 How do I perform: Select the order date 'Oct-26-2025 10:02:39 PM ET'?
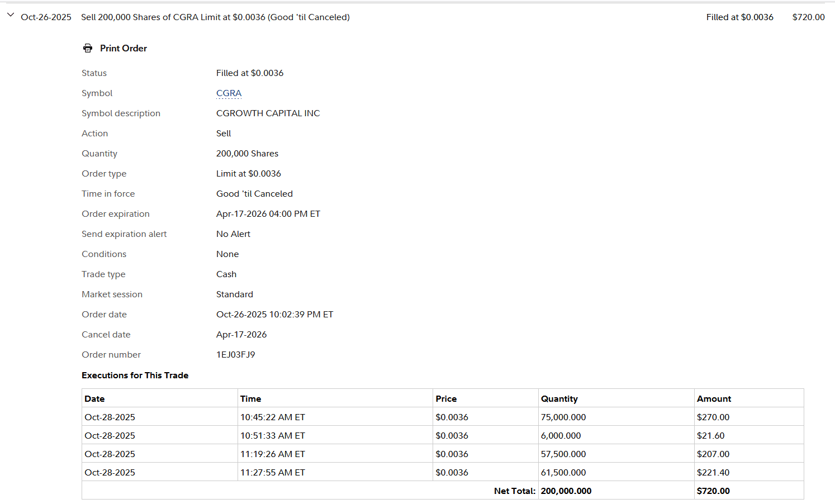click(x=275, y=315)
